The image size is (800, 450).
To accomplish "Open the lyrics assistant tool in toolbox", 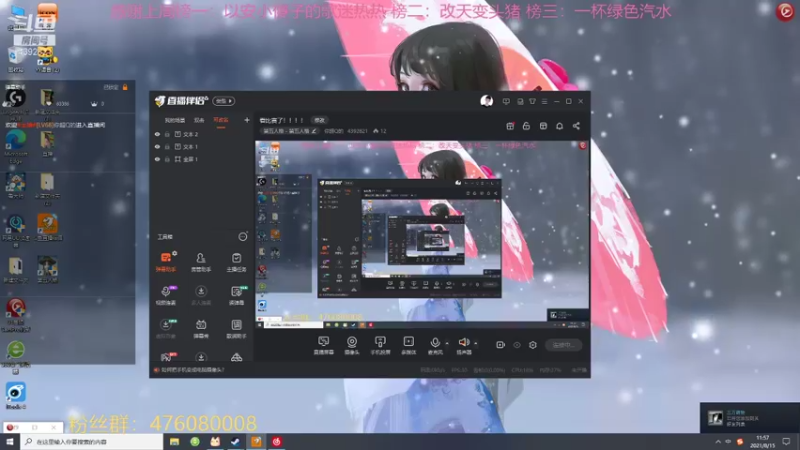I will coord(236,329).
